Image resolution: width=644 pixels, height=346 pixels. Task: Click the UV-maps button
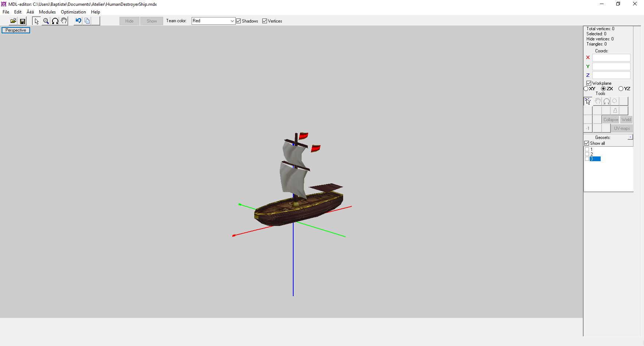(622, 128)
